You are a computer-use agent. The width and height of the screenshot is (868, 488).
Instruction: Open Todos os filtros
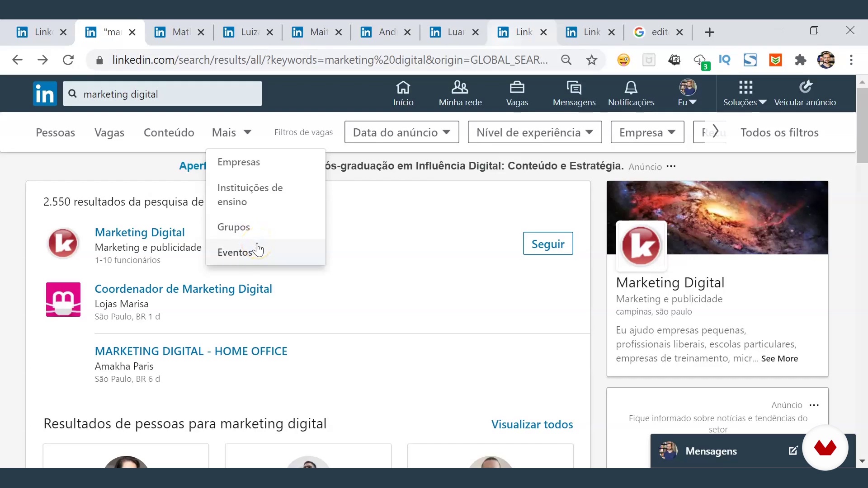point(779,132)
